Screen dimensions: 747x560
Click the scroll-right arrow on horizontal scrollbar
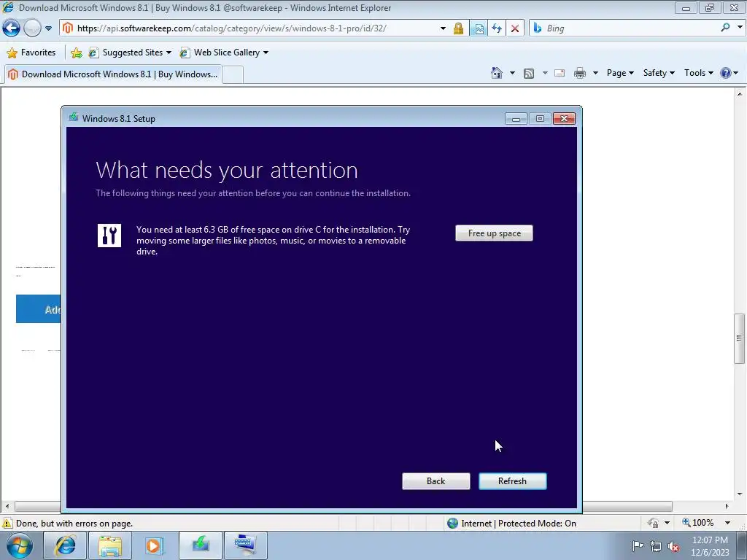(x=727, y=506)
